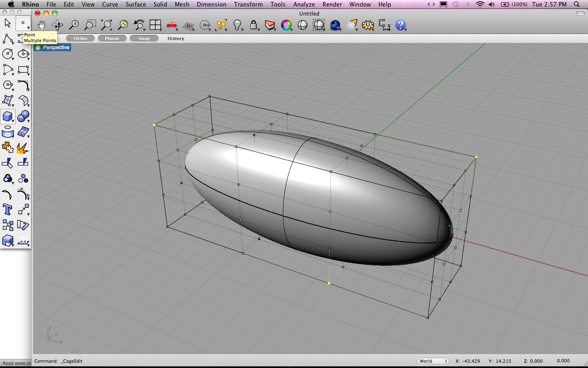This screenshot has height=368, width=588.
Task: Click the Z: 0.000 coordinate readout
Action: tap(533, 361)
